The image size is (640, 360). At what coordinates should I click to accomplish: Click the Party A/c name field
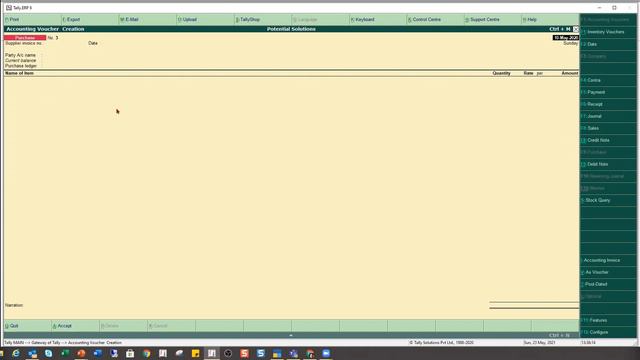(20, 55)
